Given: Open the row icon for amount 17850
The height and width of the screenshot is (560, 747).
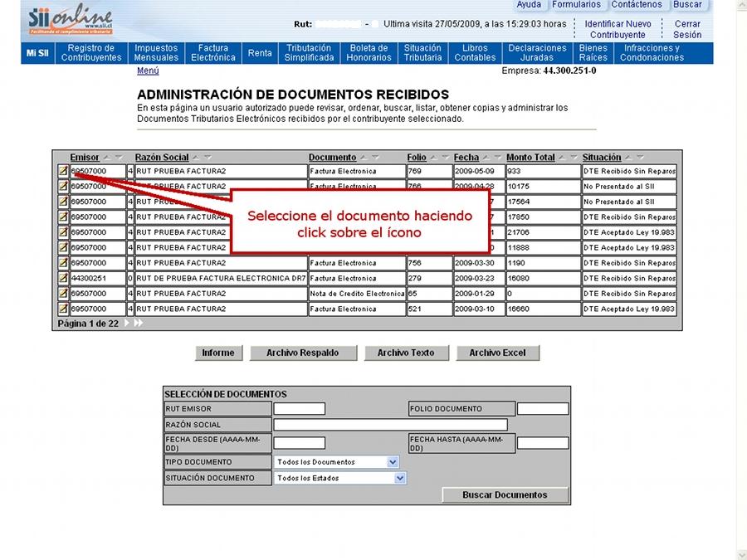Looking at the screenshot, I should (63, 217).
